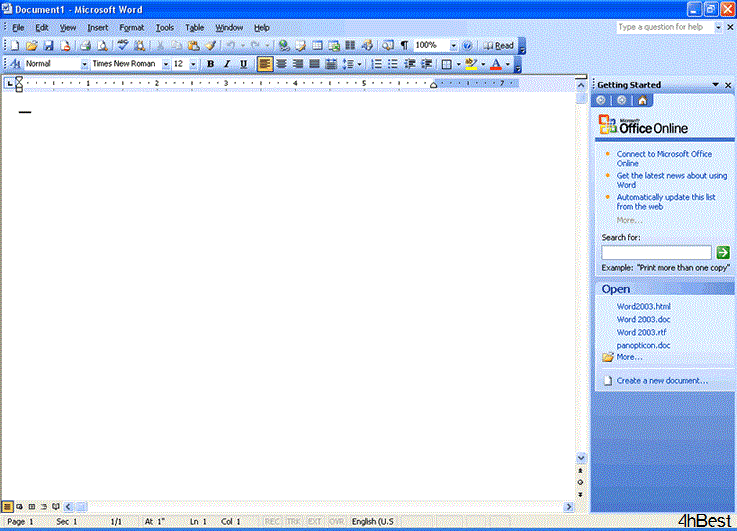Expand the Line Spacing dropdown arrow
737x531 pixels.
point(360,64)
